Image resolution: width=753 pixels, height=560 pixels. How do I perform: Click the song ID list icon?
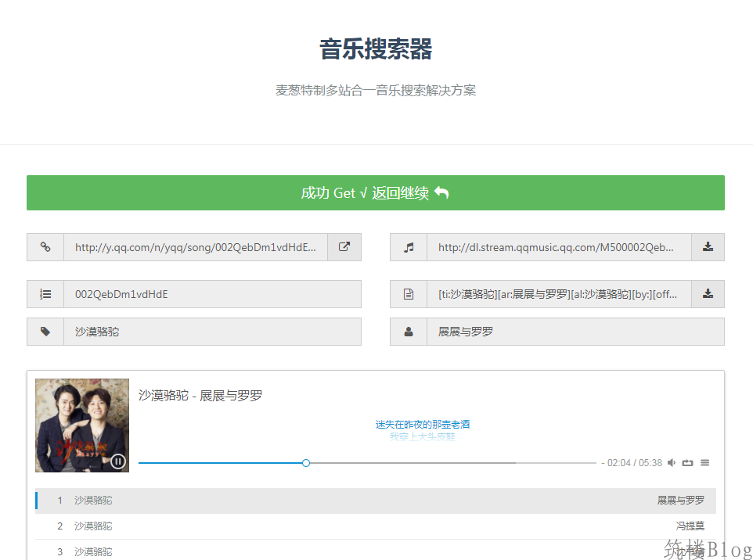point(45,294)
